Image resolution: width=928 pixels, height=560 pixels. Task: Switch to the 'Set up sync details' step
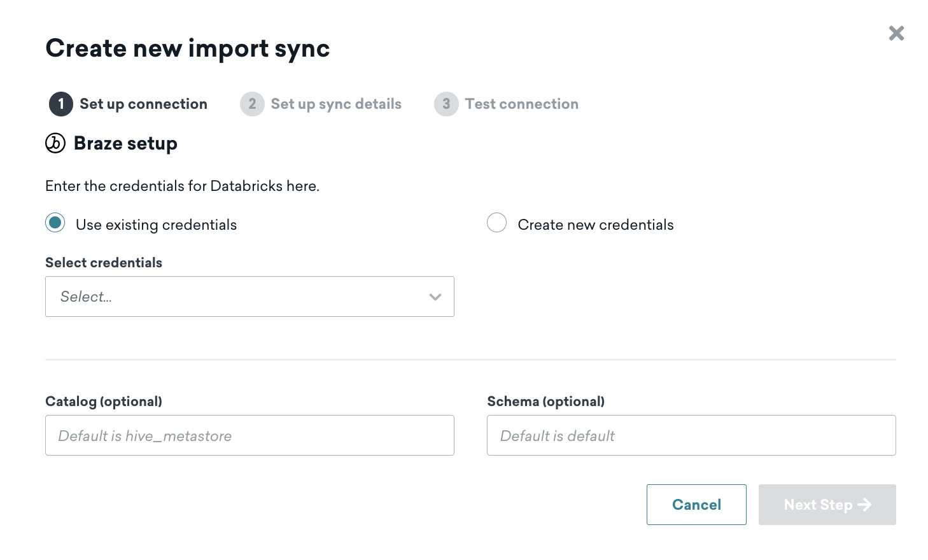click(x=336, y=104)
